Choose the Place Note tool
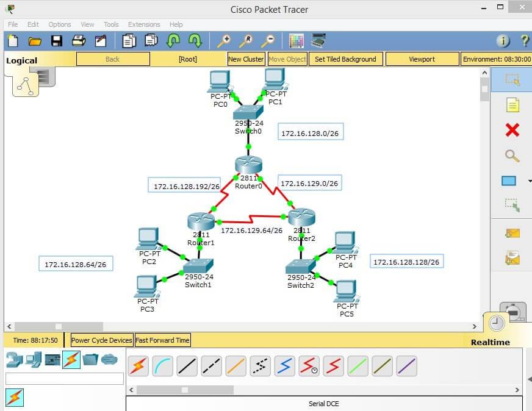The width and height of the screenshot is (532, 411). [x=512, y=105]
